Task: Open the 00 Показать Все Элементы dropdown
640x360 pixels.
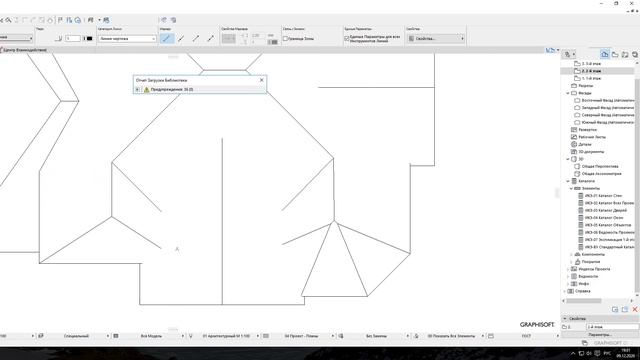Action: pyautogui.click(x=452, y=336)
